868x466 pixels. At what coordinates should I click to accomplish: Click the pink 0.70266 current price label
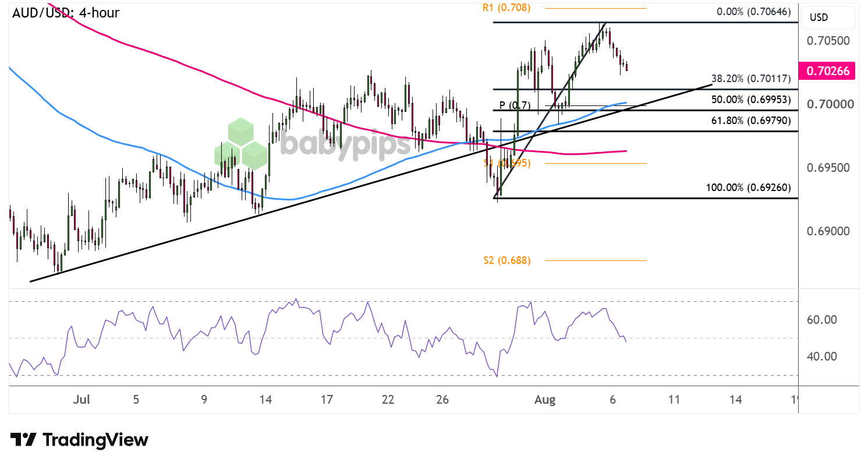pos(828,71)
